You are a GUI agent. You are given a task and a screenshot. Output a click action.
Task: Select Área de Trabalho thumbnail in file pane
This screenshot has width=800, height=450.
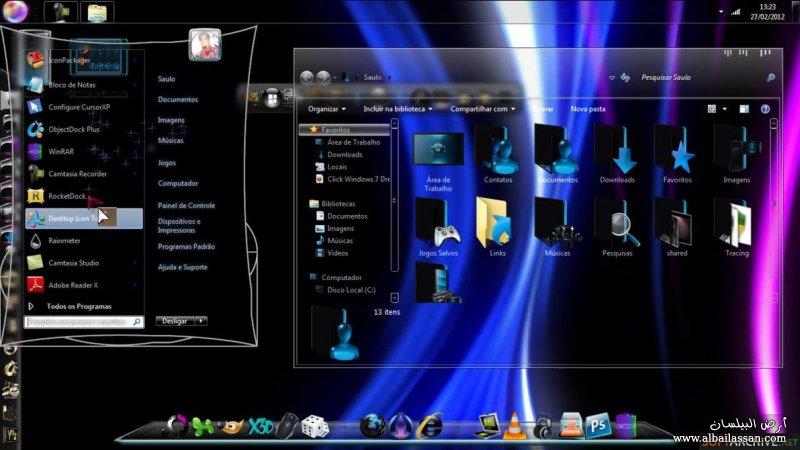(438, 161)
